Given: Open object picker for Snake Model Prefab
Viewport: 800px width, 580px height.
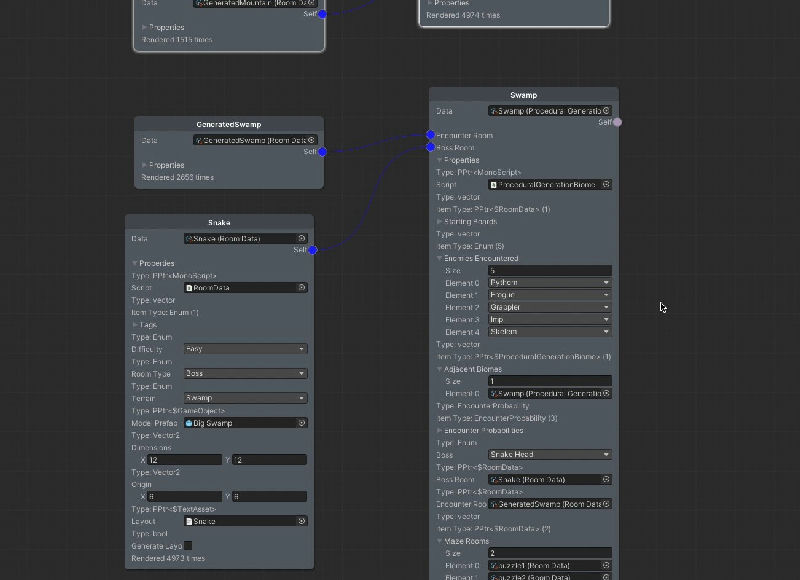Looking at the screenshot, I should [302, 423].
